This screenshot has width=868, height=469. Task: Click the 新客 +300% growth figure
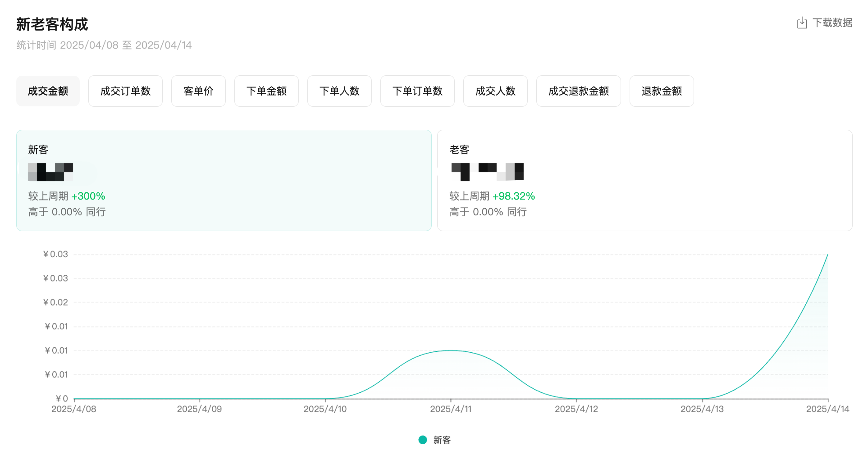tap(88, 196)
